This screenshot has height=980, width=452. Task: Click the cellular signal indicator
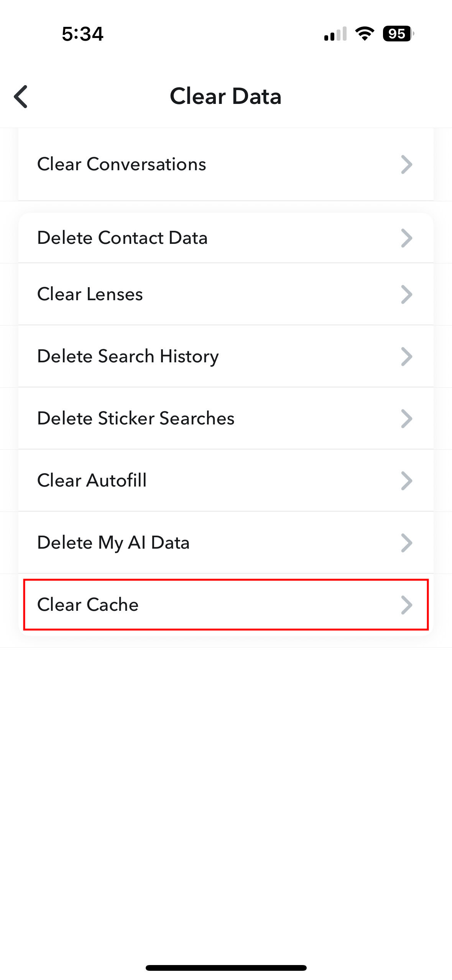(x=335, y=35)
